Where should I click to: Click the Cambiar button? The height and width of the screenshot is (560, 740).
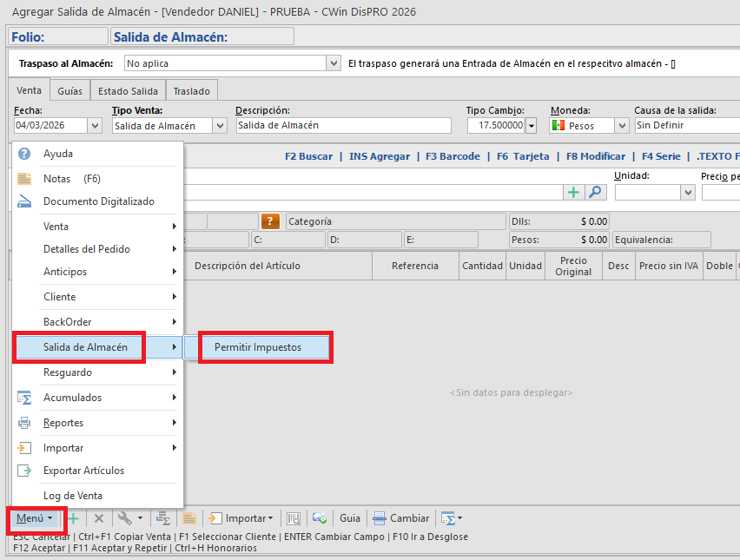(401, 518)
